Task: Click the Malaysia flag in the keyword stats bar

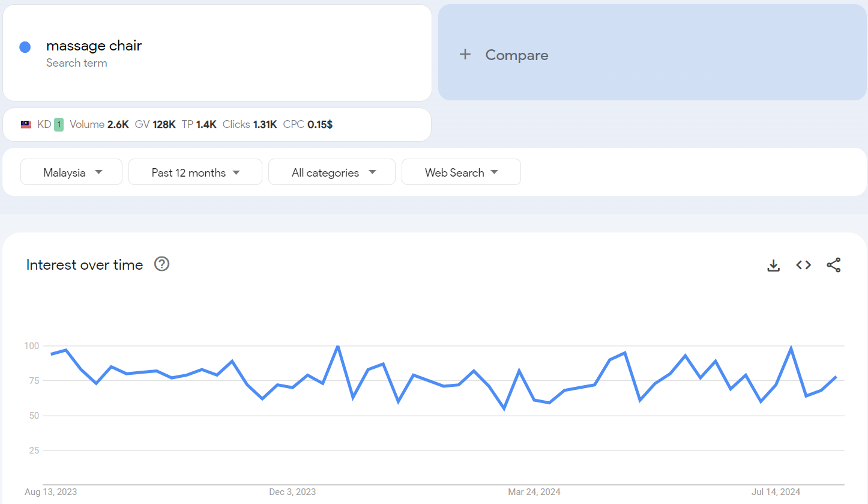Action: point(26,125)
